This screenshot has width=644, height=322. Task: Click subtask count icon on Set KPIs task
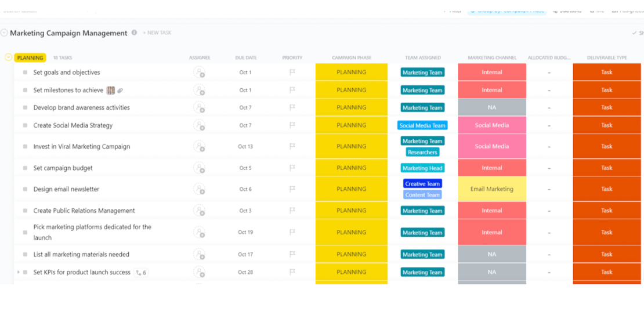pyautogui.click(x=141, y=272)
